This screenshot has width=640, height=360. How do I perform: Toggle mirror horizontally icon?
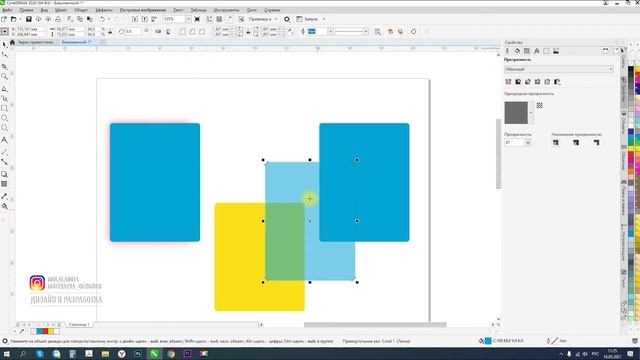(158, 31)
